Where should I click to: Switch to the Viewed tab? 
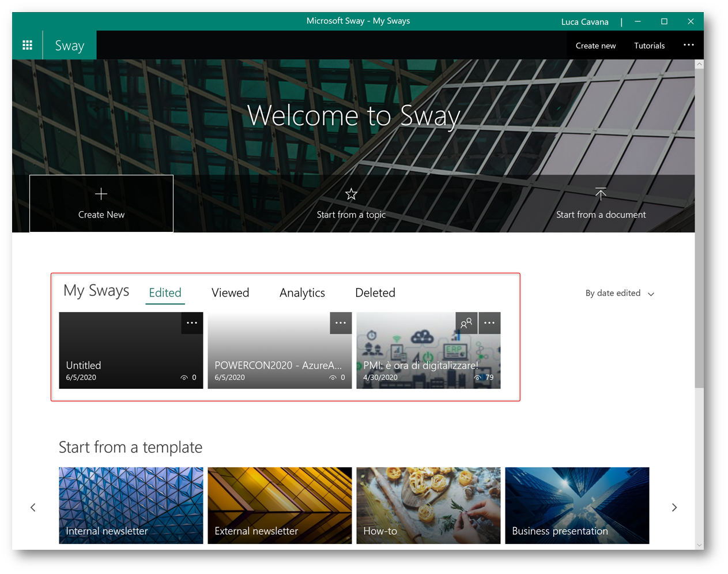(230, 293)
